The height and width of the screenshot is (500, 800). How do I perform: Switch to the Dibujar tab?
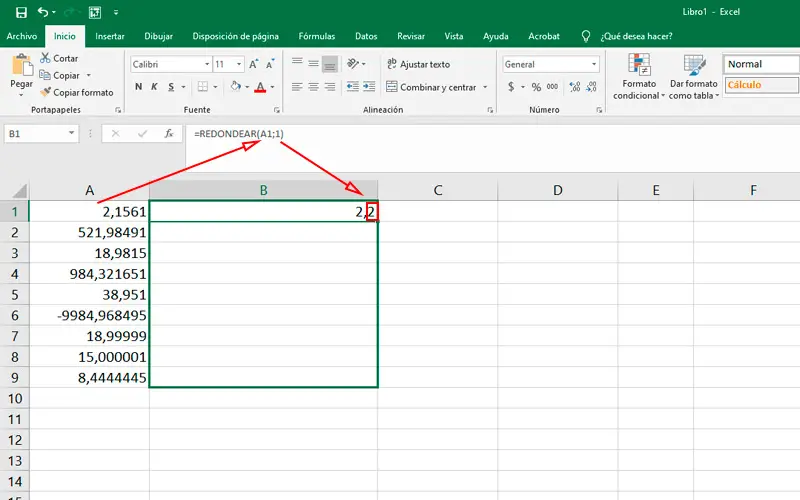click(x=159, y=36)
